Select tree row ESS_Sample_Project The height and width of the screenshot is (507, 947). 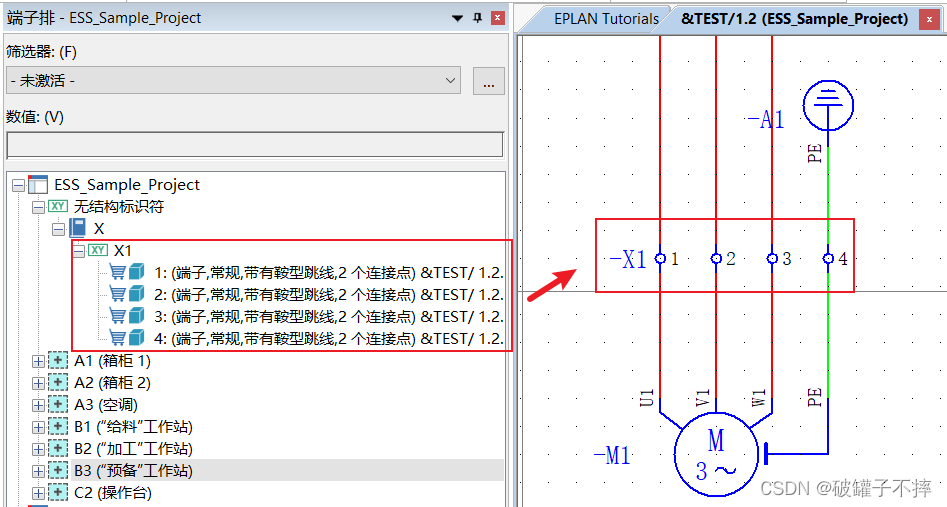(x=127, y=185)
